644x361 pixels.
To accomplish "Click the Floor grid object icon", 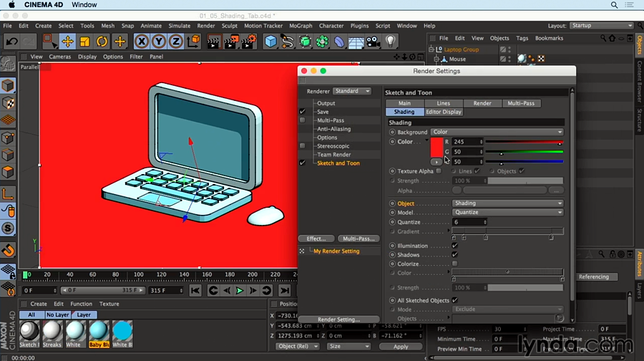I will click(356, 42).
